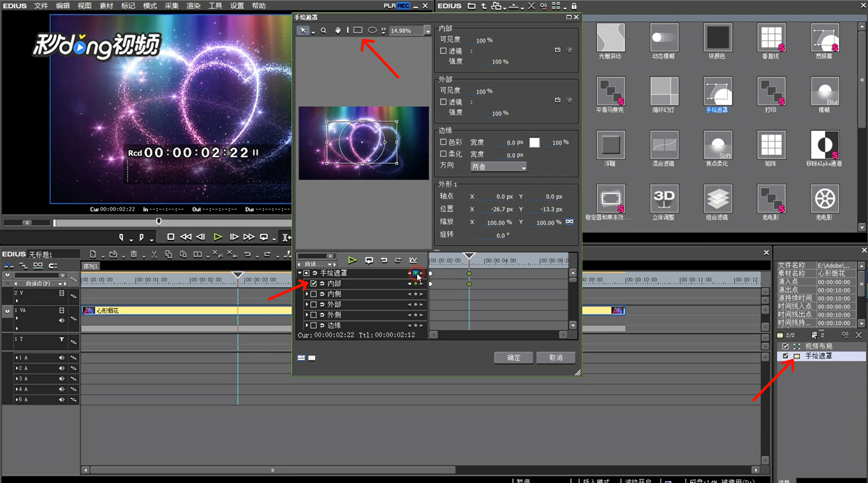Confirm mask settings with 确定 button

pos(513,358)
